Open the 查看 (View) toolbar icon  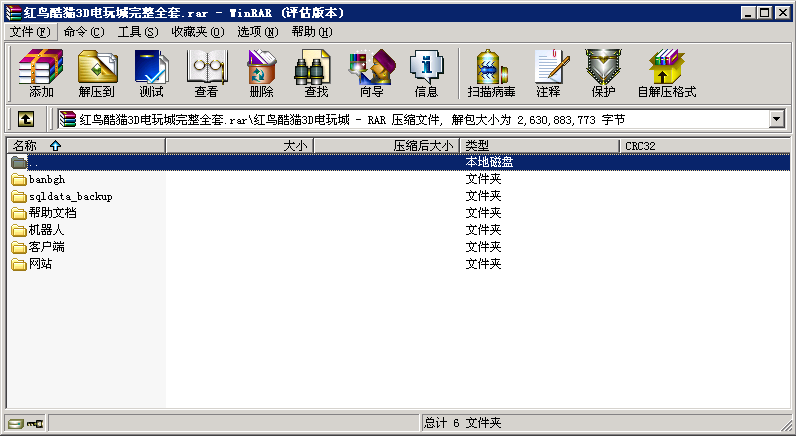[206, 73]
